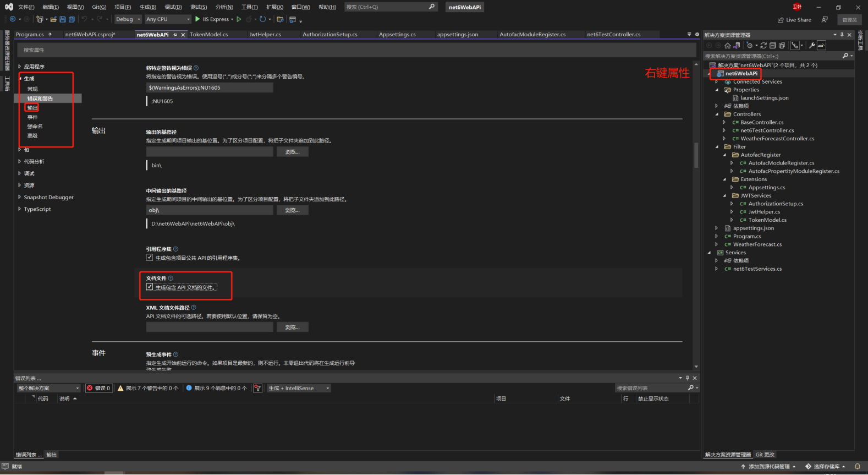Open the 整个解决方案 scope dropdown
This screenshot has width=868, height=475.
point(49,388)
